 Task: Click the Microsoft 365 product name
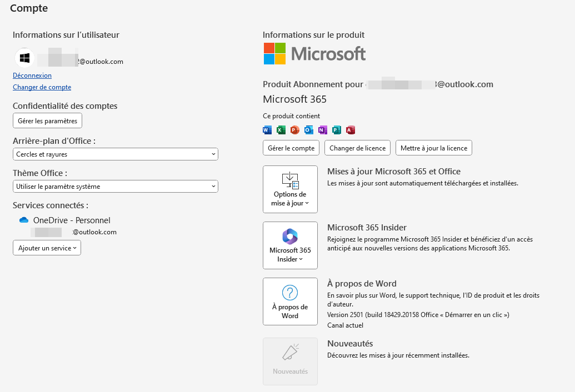pos(295,99)
